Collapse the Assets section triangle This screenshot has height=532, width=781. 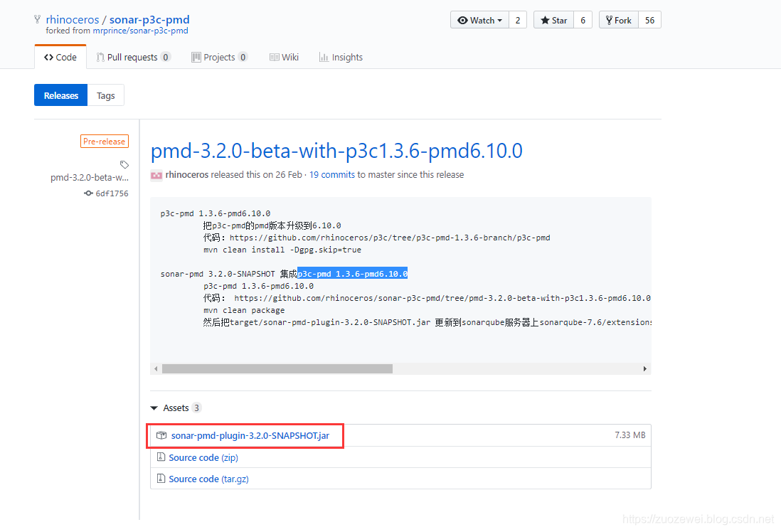154,408
